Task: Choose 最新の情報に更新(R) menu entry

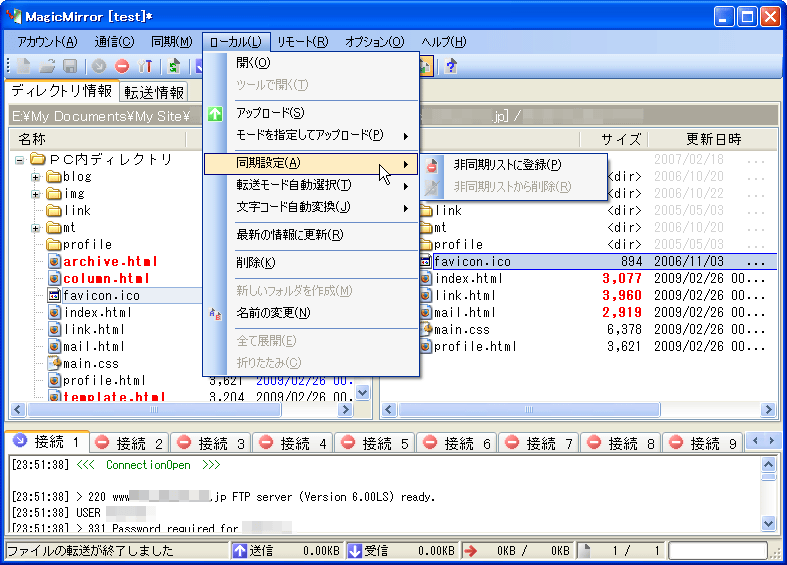Action: coord(311,235)
